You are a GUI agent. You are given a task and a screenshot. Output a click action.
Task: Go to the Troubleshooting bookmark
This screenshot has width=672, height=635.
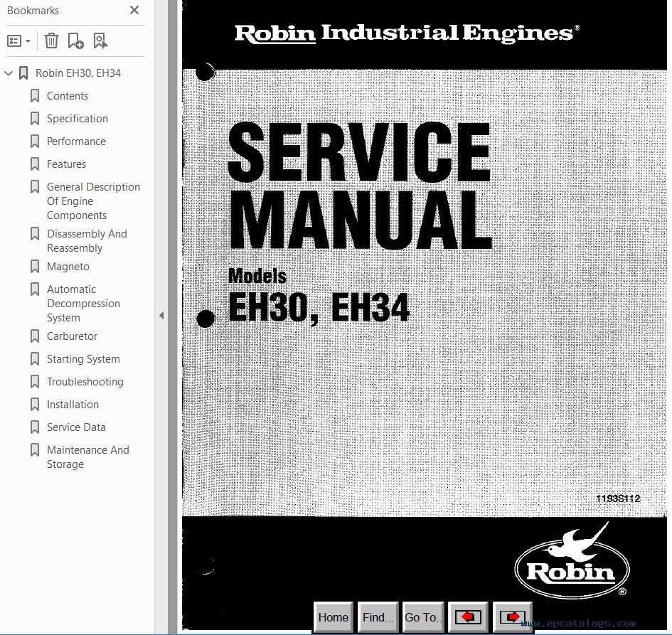click(85, 382)
